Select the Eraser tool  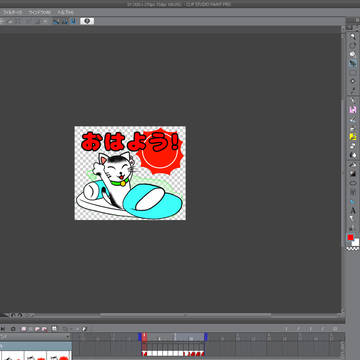coord(353,146)
